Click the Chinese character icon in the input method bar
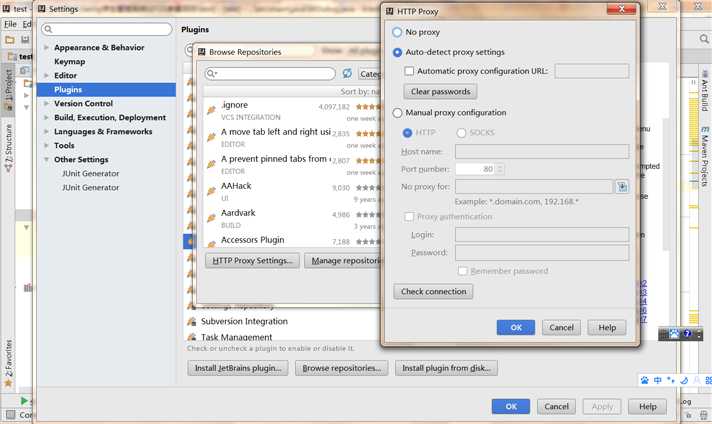 (x=658, y=380)
